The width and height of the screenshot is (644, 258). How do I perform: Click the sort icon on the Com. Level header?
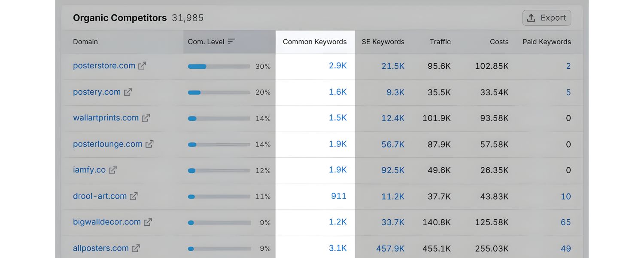(231, 41)
